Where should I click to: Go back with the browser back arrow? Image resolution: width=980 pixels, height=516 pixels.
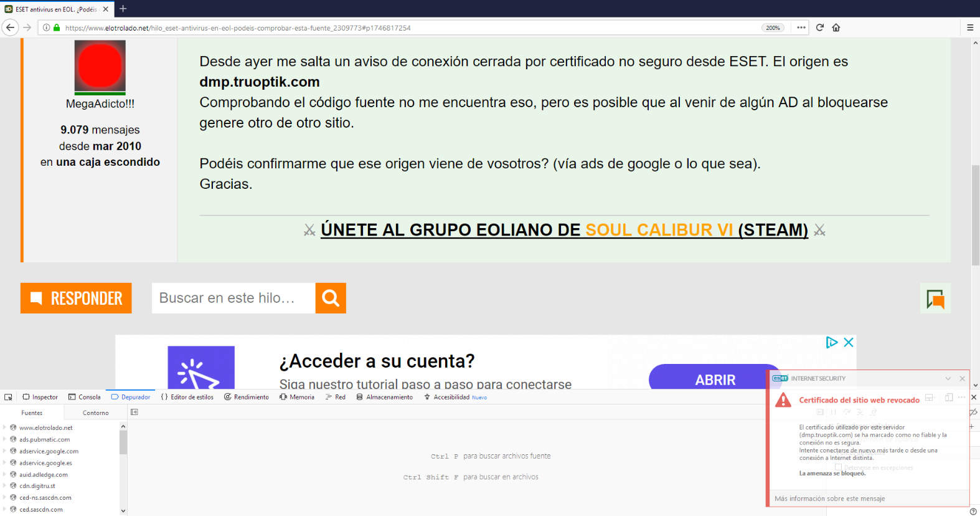[10, 27]
